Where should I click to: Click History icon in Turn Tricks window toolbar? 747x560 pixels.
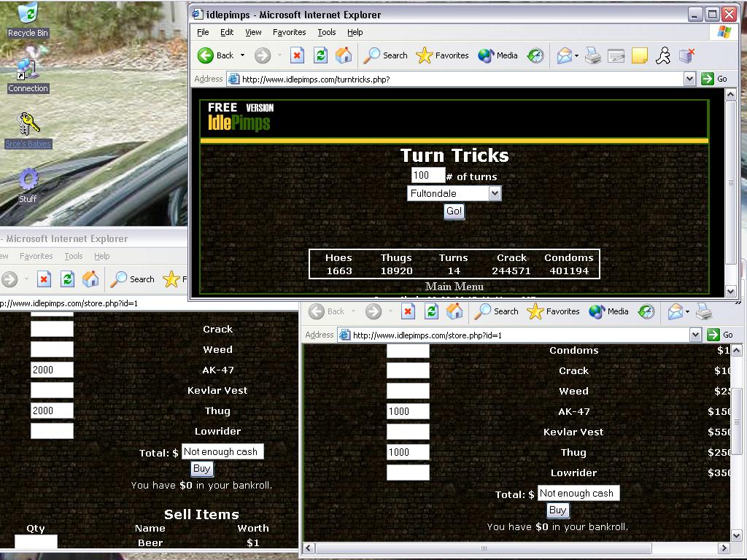pos(535,55)
